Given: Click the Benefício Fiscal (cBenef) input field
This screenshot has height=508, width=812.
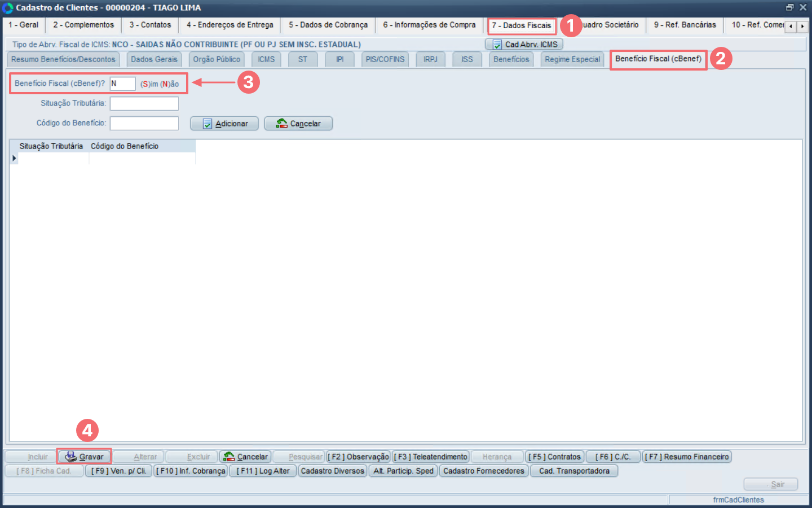Looking at the screenshot, I should [122, 84].
